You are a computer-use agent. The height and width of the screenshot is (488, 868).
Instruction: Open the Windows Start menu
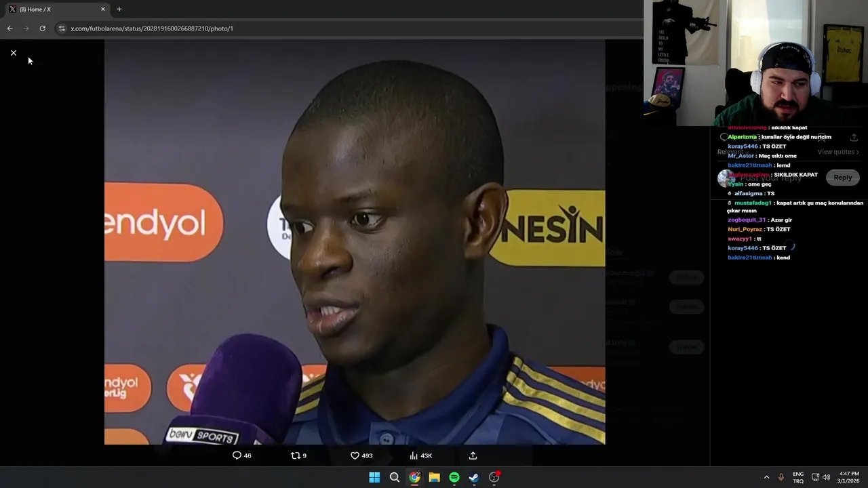point(374,477)
